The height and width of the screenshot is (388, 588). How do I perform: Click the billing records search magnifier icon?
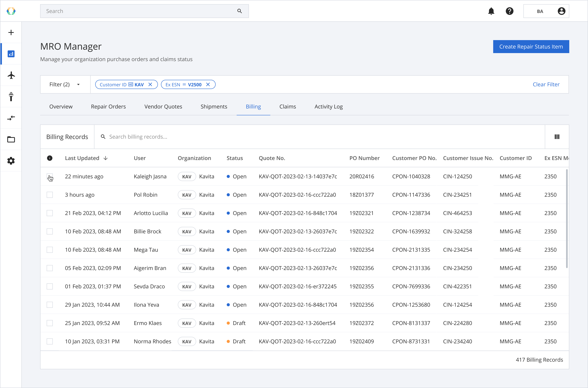click(103, 137)
